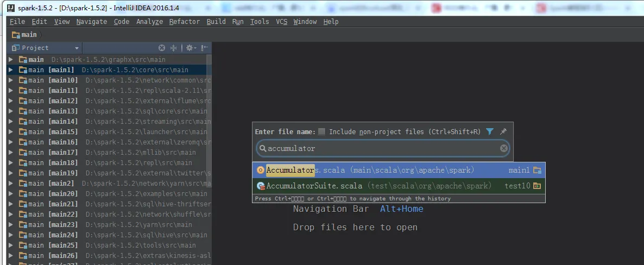The width and height of the screenshot is (644, 265).
Task: Open the Navigate menu
Action: (92, 22)
